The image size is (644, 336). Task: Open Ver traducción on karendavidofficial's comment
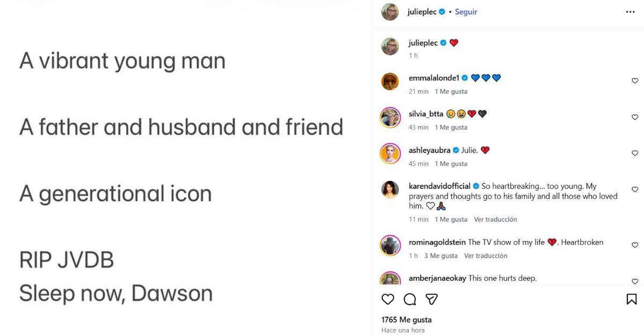[x=495, y=219]
